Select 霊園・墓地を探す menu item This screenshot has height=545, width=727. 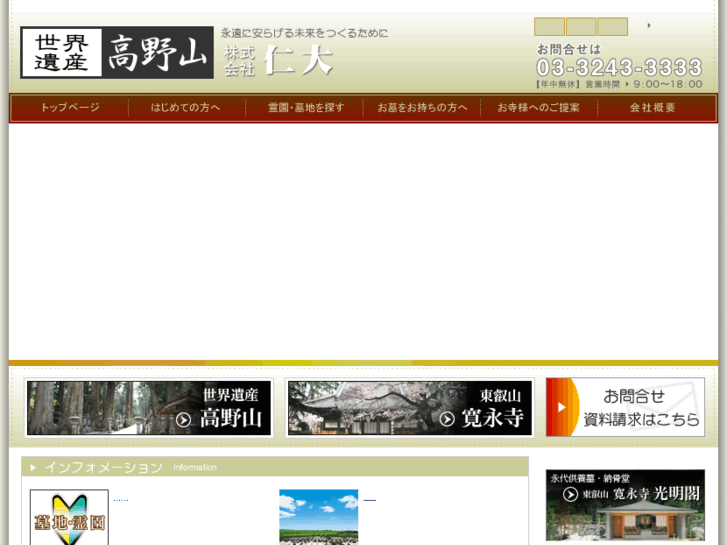306,108
